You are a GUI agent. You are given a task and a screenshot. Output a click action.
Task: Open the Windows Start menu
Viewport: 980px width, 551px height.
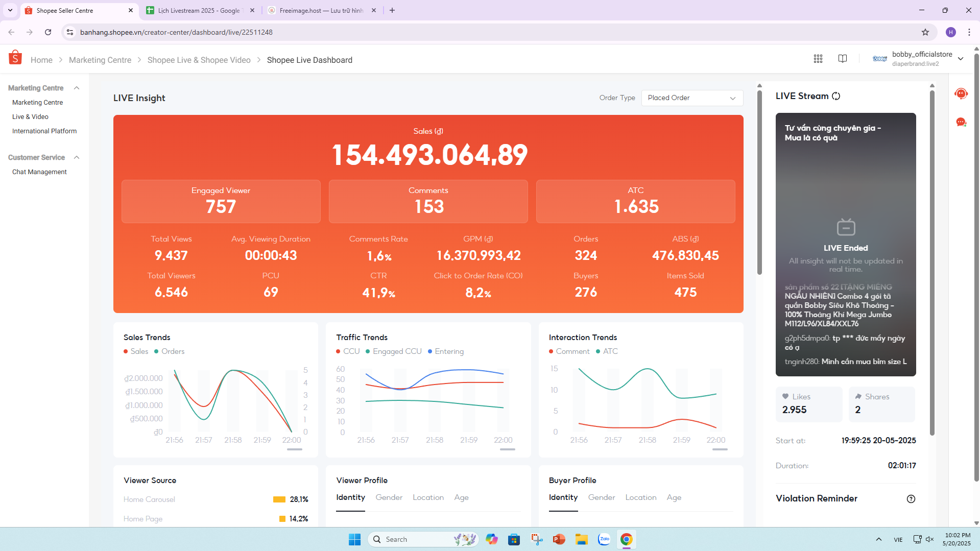(354, 539)
